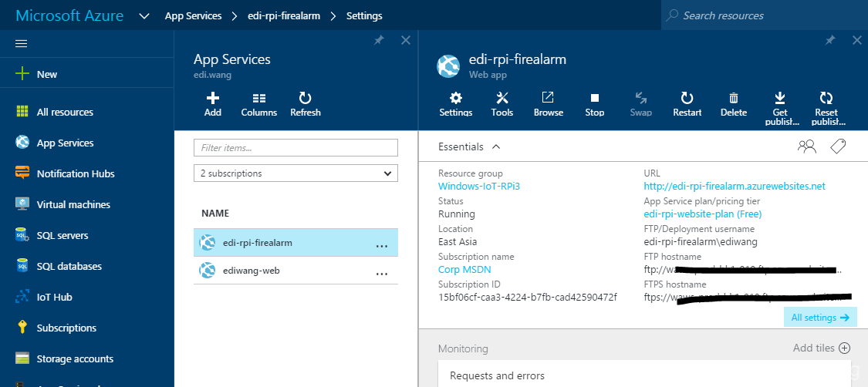Stop the web app

(595, 105)
